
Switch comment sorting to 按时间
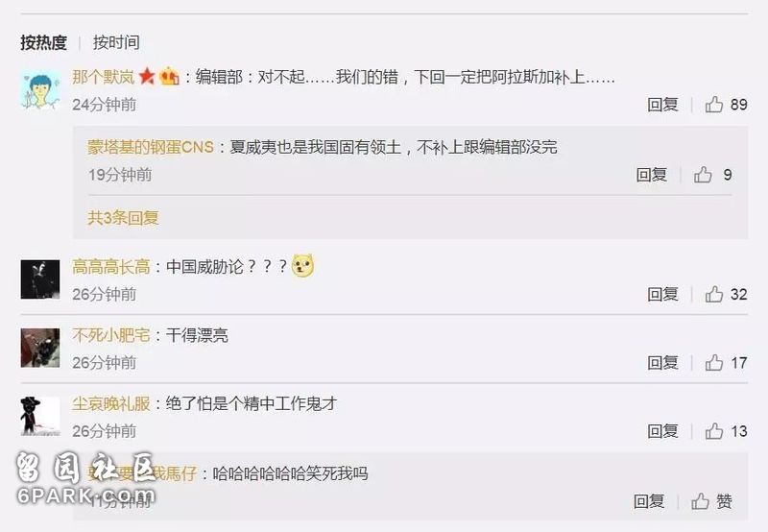116,42
